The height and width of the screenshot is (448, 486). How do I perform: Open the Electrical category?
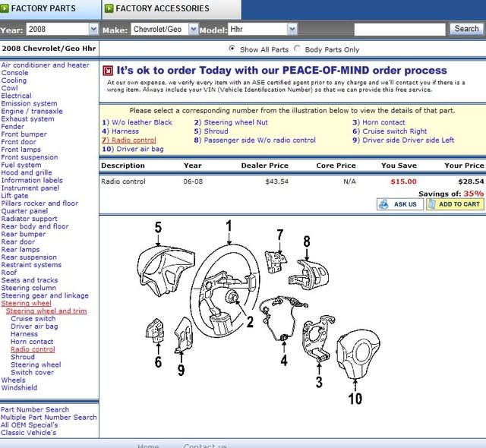16,96
